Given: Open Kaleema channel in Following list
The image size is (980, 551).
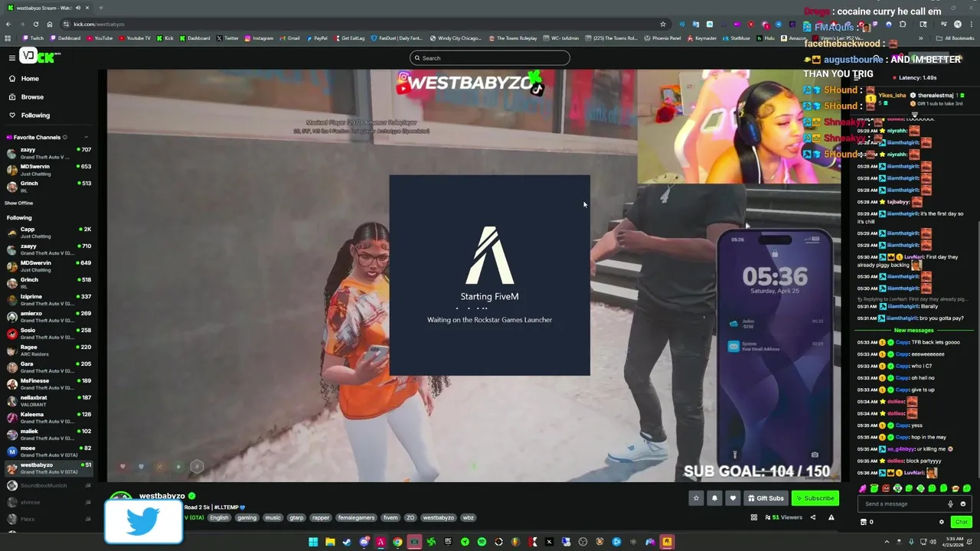Looking at the screenshot, I should [48, 418].
